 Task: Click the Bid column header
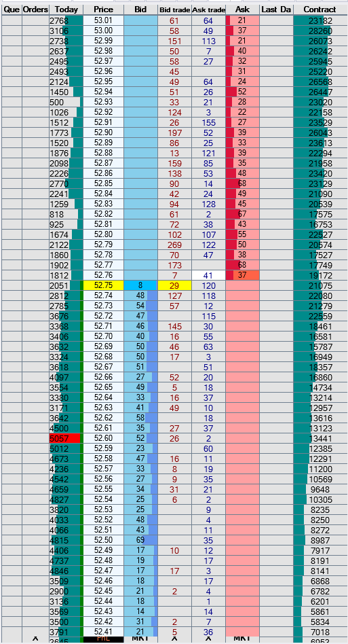[x=140, y=10]
